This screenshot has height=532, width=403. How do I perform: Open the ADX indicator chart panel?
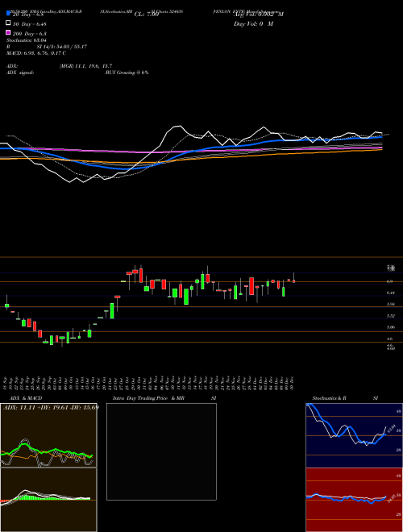[48, 435]
